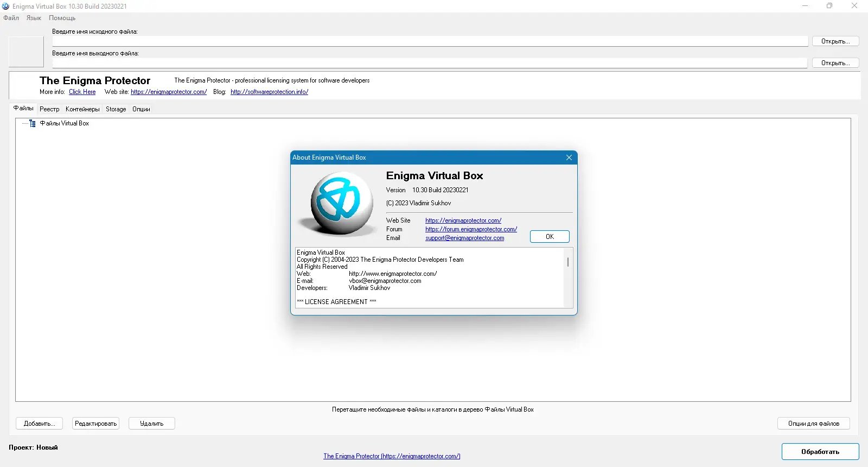Image resolution: width=868 pixels, height=467 pixels.
Task: Switch to the Контейнеры tab
Action: 82,109
